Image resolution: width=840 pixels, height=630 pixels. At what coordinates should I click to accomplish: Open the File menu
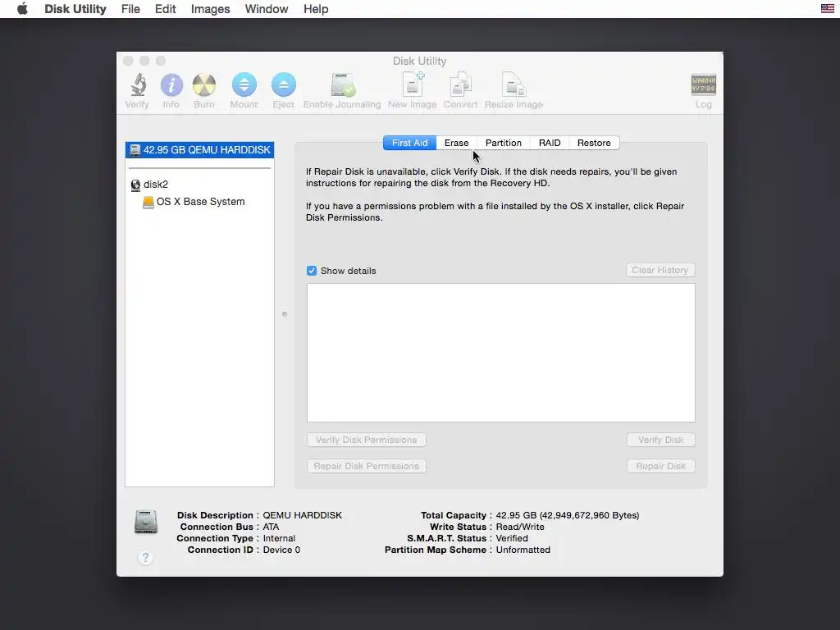tap(130, 9)
